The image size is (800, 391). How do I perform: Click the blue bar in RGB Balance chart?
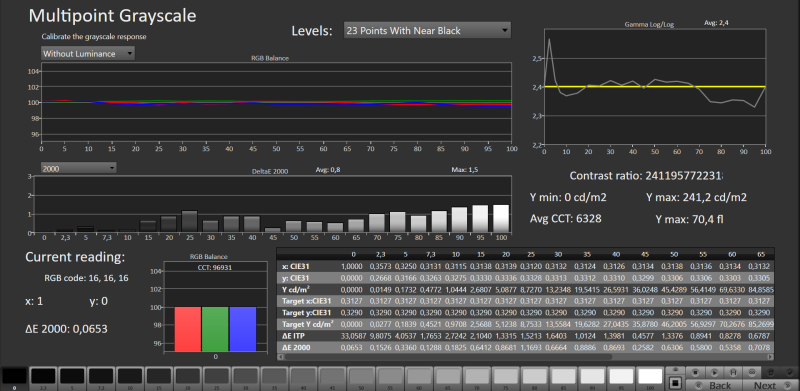[x=243, y=329]
